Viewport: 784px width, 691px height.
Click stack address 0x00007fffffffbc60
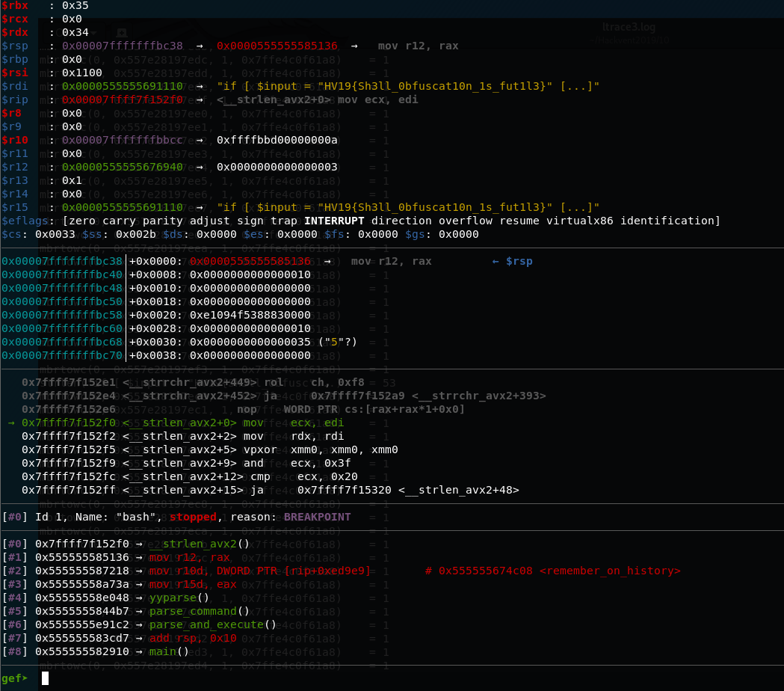[62, 329]
